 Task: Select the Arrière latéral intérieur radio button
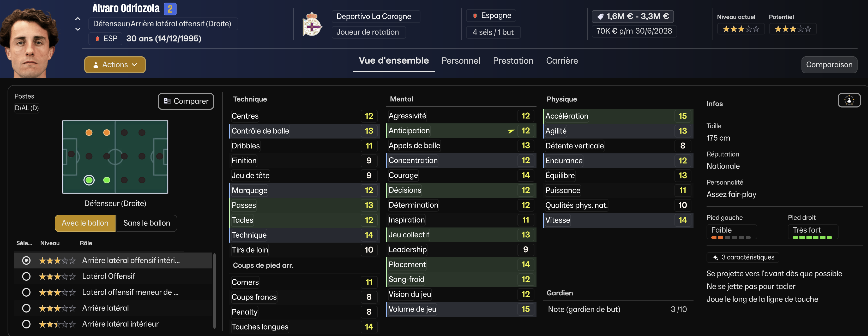point(26,324)
